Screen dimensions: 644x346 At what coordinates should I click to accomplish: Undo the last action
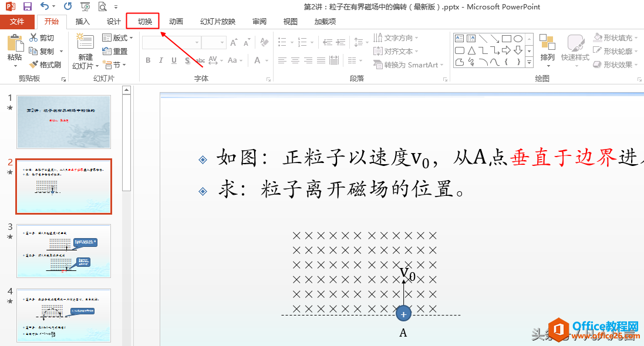click(45, 6)
